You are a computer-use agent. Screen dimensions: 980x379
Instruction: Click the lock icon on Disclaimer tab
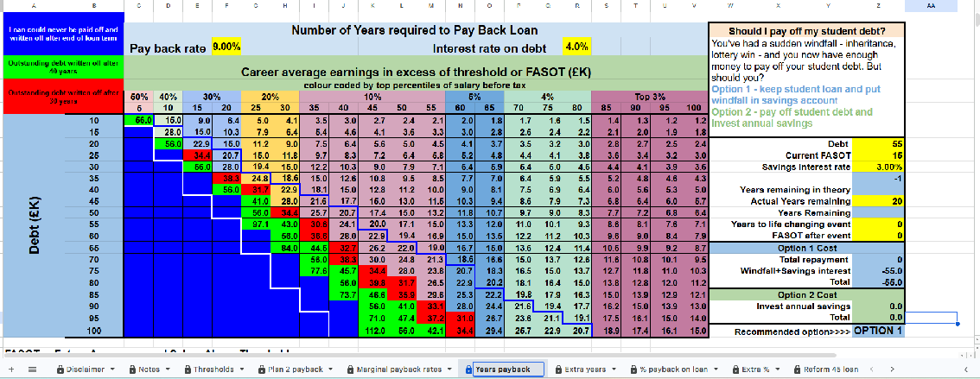[60, 369]
